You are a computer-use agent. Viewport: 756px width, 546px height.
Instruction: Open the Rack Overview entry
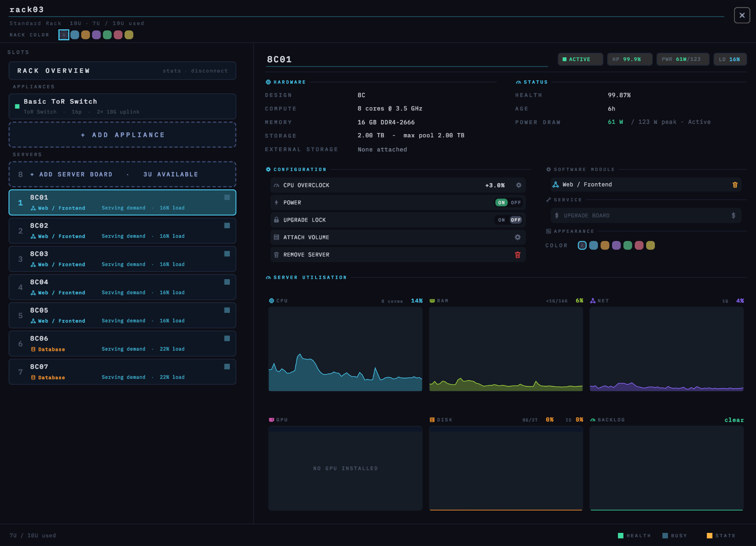[x=122, y=71]
